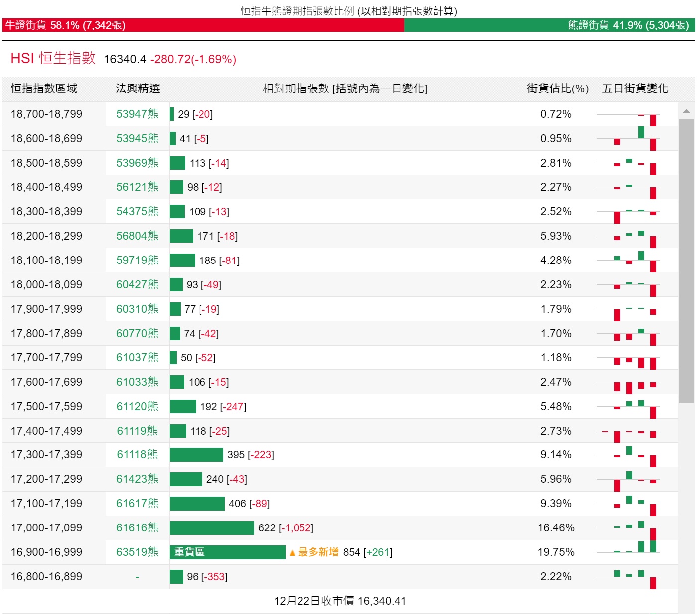Screen dimensions: 700x614
Task: Click the green 熊證街貨 41.9% bar
Action: pyautogui.click(x=549, y=25)
